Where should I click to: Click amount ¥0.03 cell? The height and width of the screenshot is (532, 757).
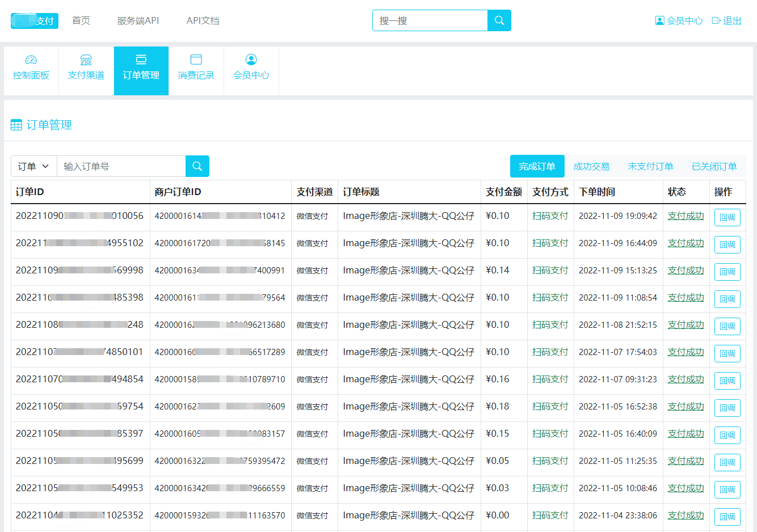pos(498,488)
